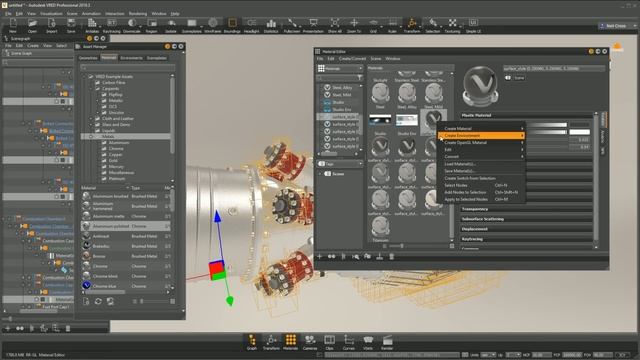640x360 pixels.
Task: Click the delete trash icon in Material Editor
Action: point(391,256)
